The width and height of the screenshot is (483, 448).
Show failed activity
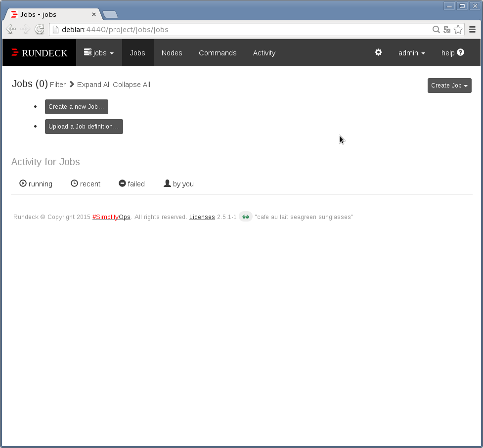tap(132, 183)
